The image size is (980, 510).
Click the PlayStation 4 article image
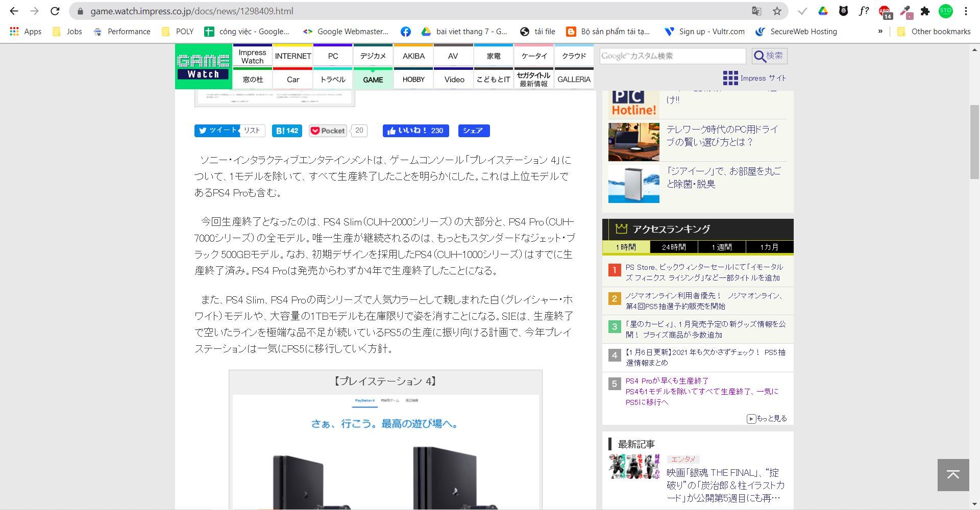pos(385,454)
